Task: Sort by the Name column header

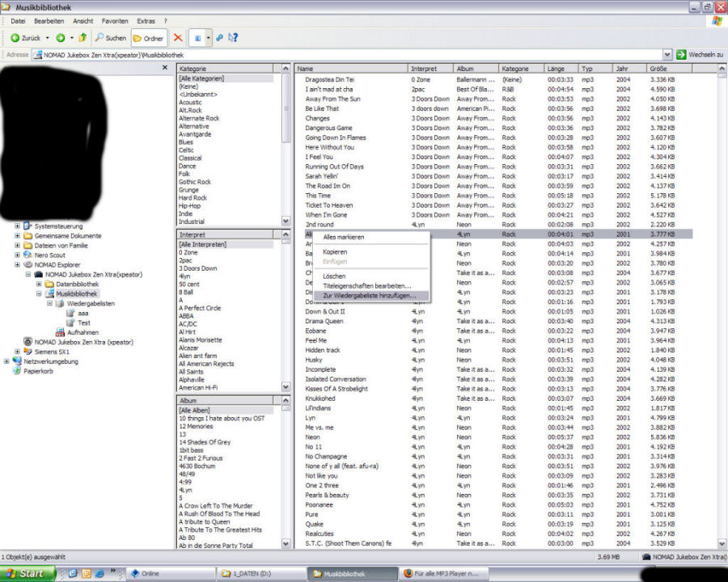Action: (x=351, y=69)
